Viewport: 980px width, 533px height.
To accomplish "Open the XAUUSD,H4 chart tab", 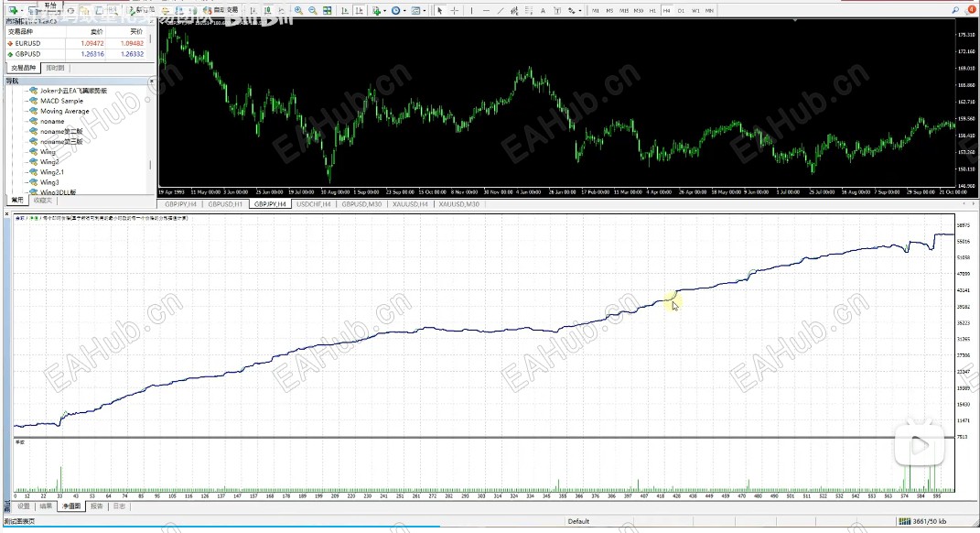I will [410, 204].
